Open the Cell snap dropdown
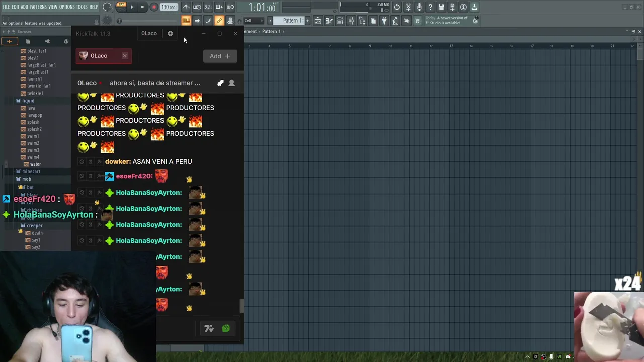644x362 pixels. pyautogui.click(x=254, y=21)
